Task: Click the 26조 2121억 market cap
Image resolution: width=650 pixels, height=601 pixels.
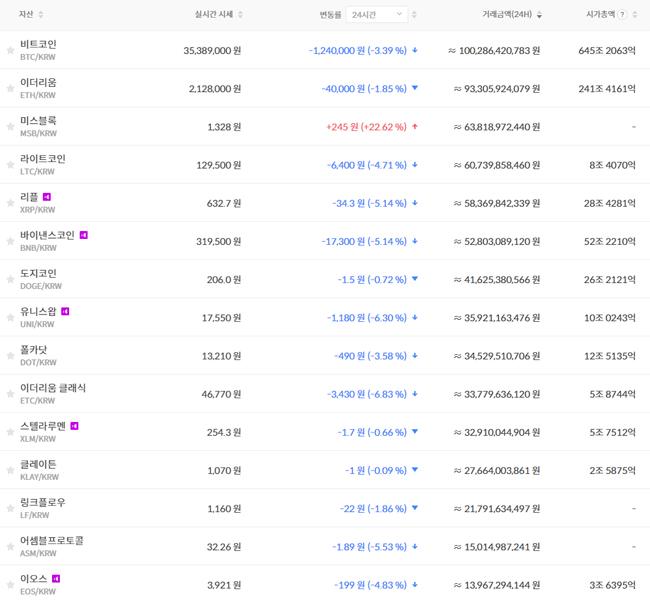Action: point(610,279)
